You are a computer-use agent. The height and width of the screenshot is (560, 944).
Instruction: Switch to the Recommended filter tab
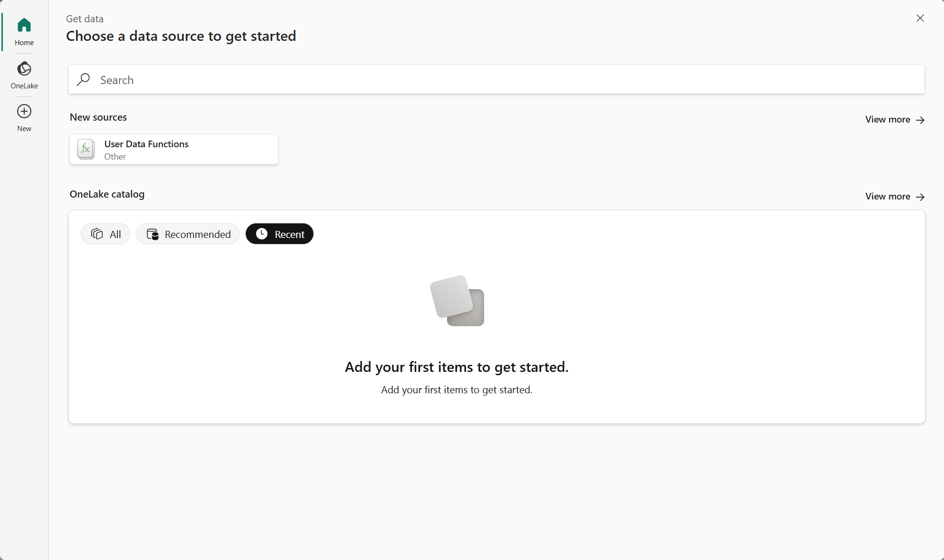point(188,234)
